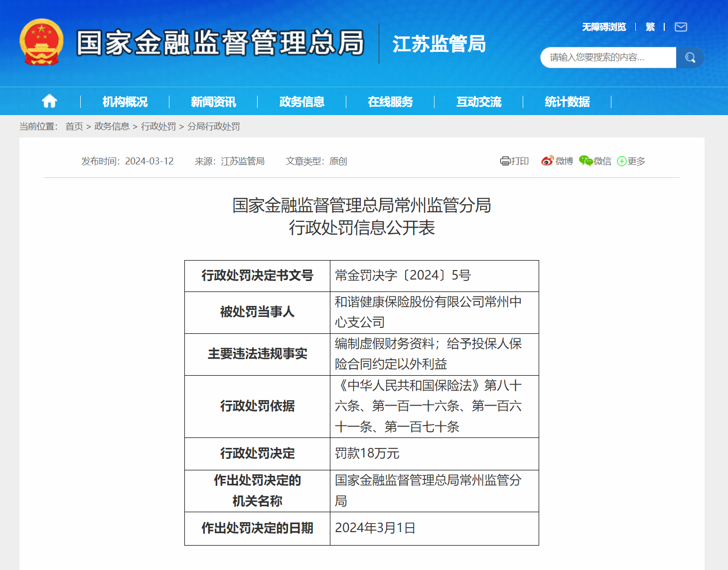Click the 无障碍浏览 link
The width and height of the screenshot is (728, 570).
pyautogui.click(x=604, y=27)
